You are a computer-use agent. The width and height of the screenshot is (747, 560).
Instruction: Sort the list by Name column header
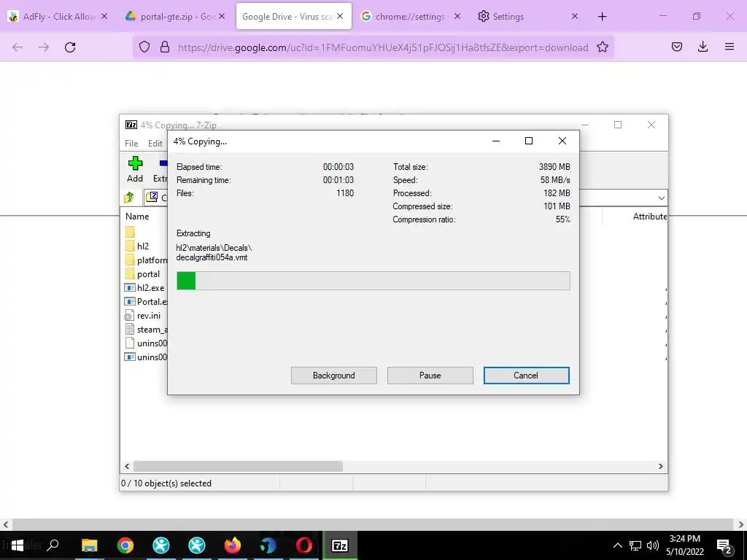tap(137, 216)
